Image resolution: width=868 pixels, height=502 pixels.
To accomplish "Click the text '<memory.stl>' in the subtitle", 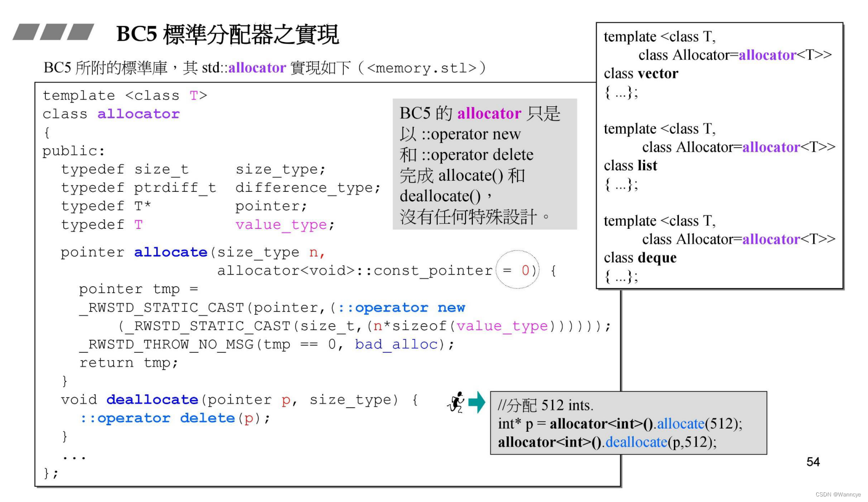I will pos(421,68).
